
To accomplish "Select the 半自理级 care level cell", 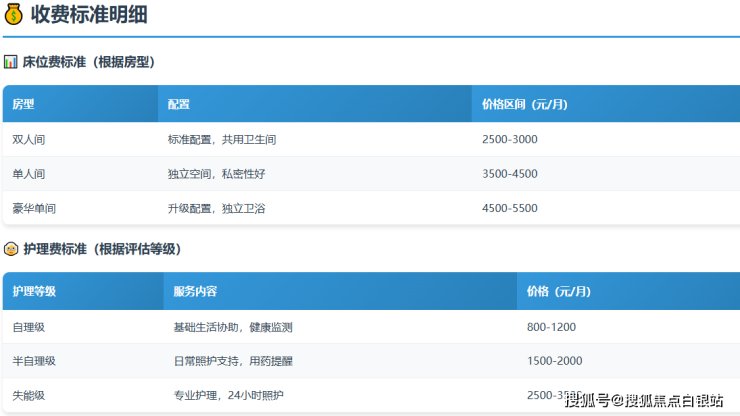I will tap(34, 361).
